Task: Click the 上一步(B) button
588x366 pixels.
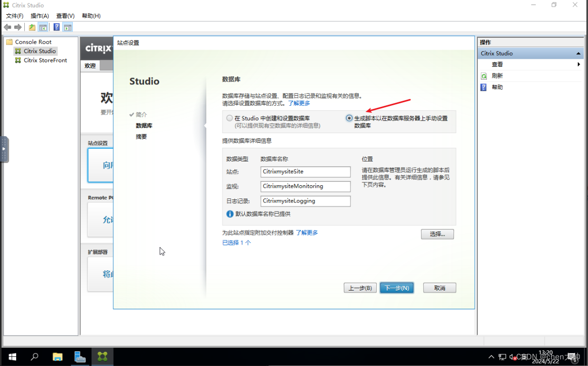Action: click(360, 288)
